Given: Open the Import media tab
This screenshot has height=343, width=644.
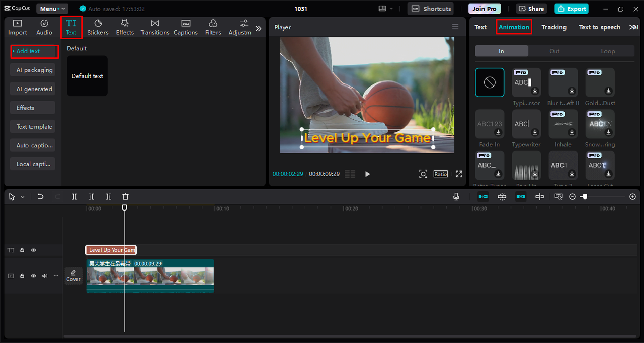Looking at the screenshot, I should coord(18,27).
